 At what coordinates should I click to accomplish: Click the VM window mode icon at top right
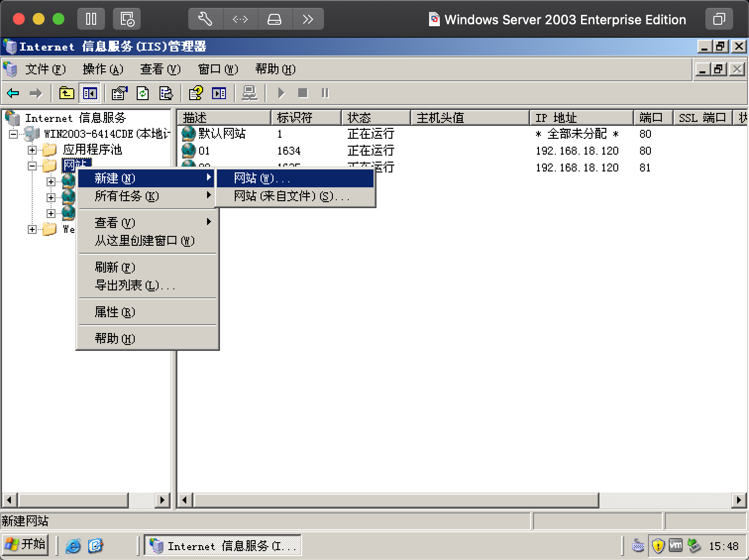[719, 19]
